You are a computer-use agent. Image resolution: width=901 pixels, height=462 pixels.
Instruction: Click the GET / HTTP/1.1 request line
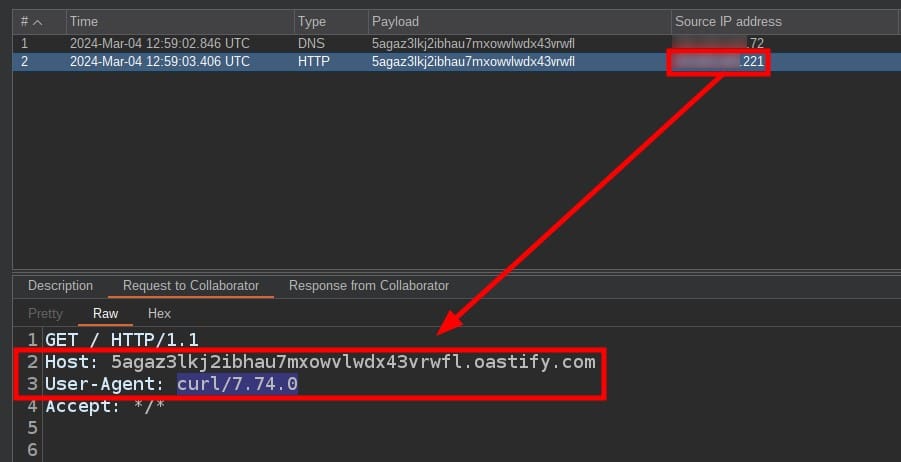[122, 340]
